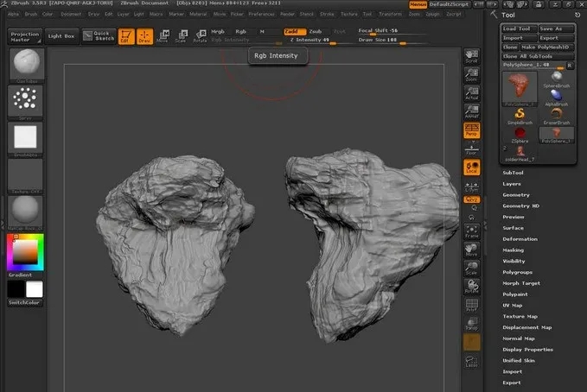Click Clone All SubTools button
The width and height of the screenshot is (587, 392).
tap(538, 56)
